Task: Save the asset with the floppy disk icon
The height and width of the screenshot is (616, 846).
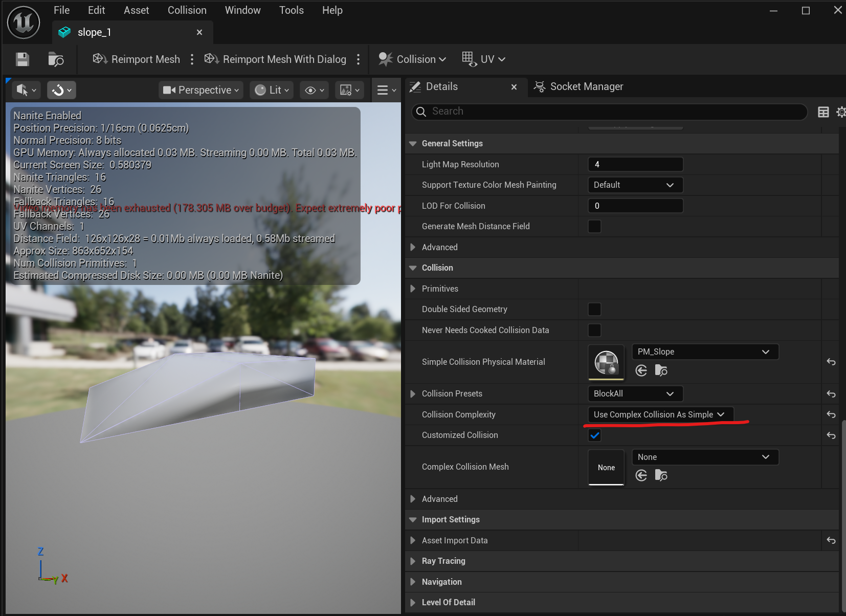Action: [x=22, y=59]
